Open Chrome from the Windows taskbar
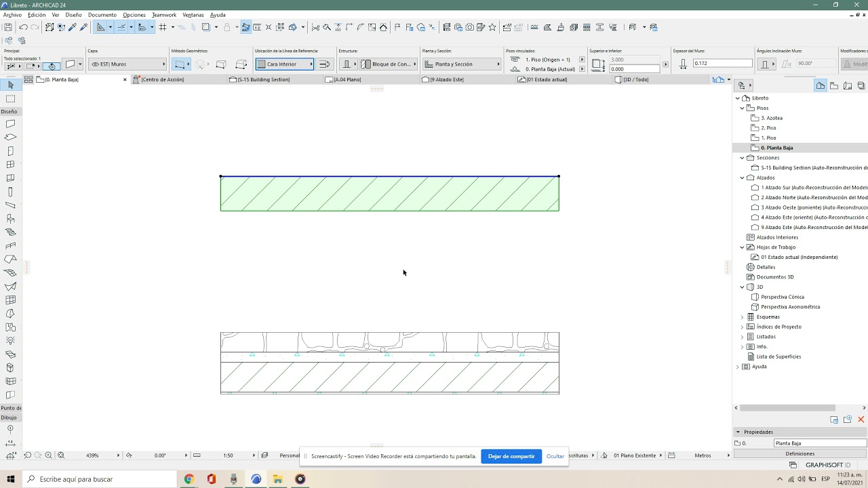The height and width of the screenshot is (488, 868). coord(189,479)
